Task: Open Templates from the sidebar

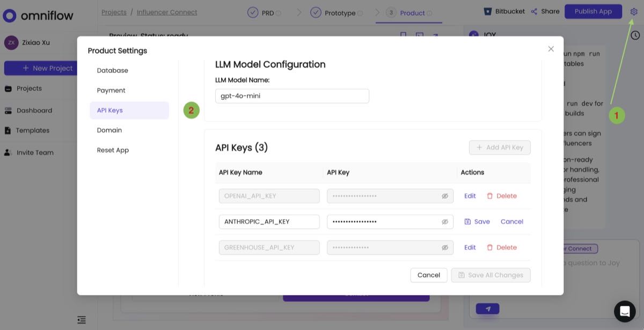Action: pyautogui.click(x=33, y=130)
